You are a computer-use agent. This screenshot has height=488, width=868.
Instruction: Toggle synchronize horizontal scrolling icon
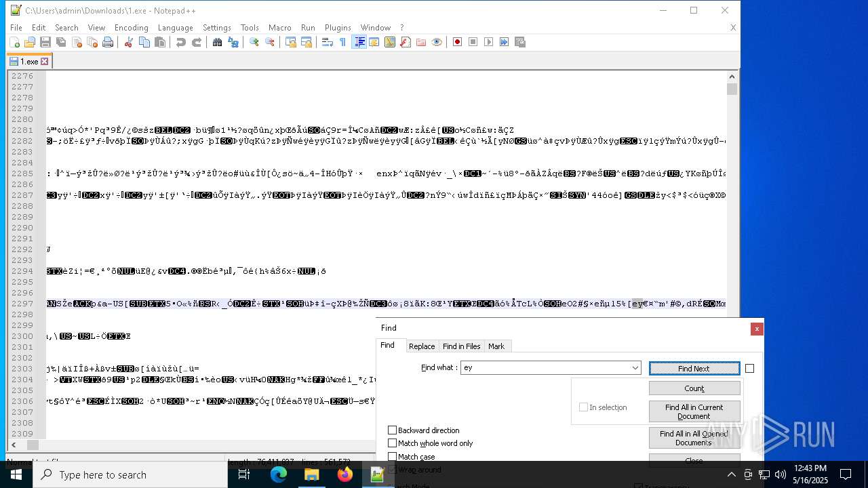pos(307,42)
